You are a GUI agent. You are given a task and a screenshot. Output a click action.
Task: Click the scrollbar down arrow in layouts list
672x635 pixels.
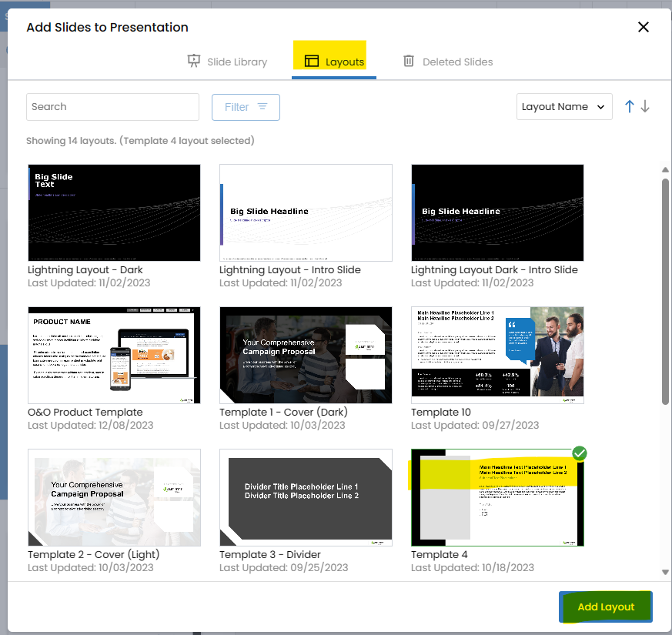(665, 572)
